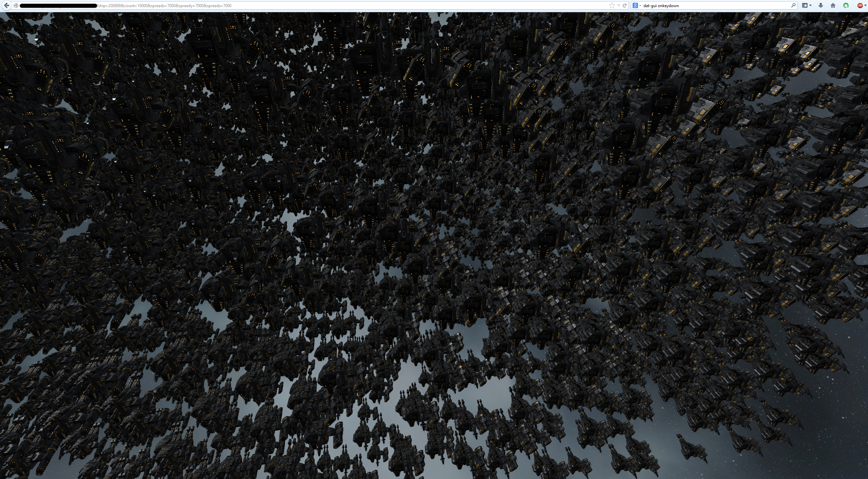This screenshot has height=479, width=868.
Task: Open the Adblock Plus dropdown arrow
Action: (866, 5)
